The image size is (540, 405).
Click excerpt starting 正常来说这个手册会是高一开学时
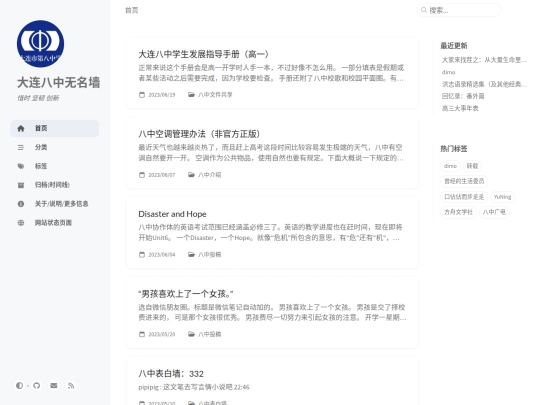coord(271,73)
